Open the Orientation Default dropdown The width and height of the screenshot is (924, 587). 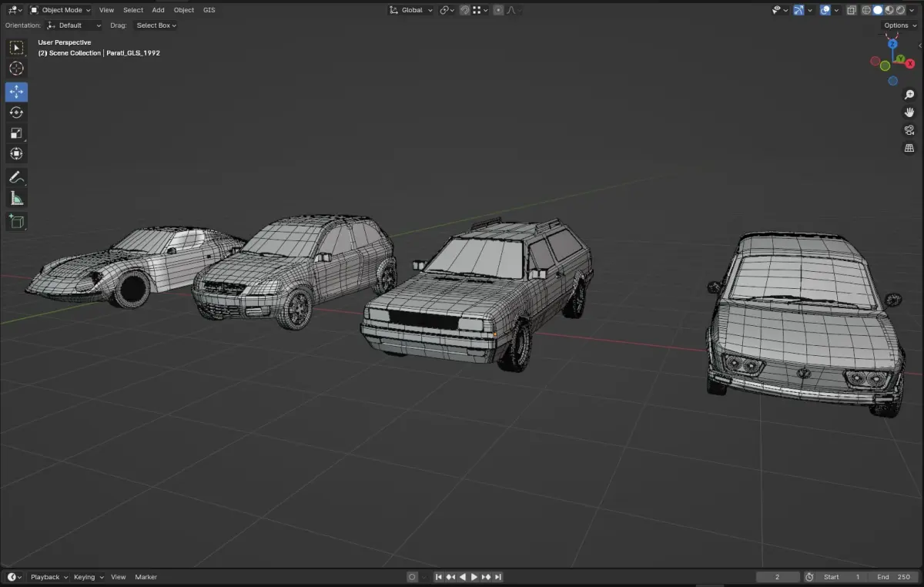(x=74, y=25)
